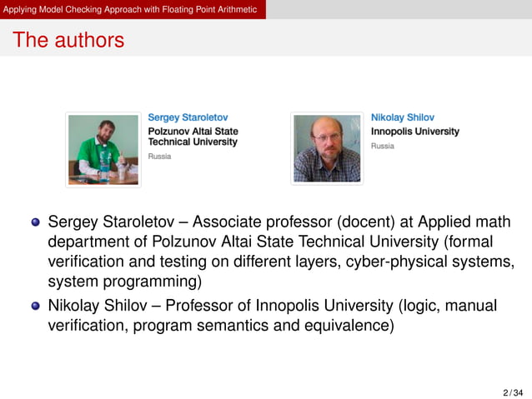The height and width of the screenshot is (399, 532).
Task: Click 'The authors' slide heading
Action: point(68,40)
